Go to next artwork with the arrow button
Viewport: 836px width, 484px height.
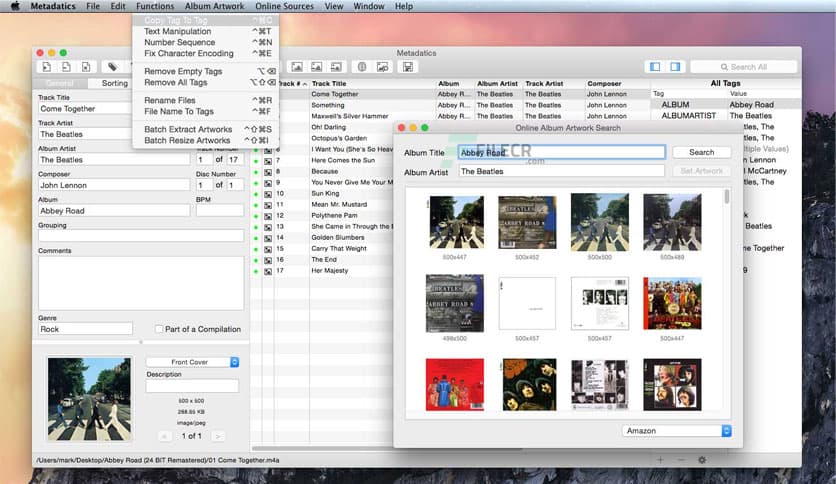click(x=217, y=436)
